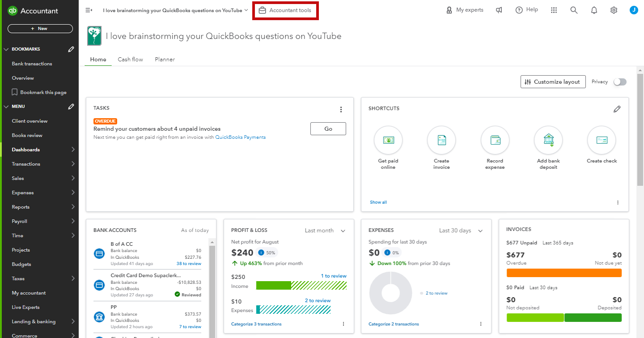Image resolution: width=644 pixels, height=338 pixels.
Task: Open the Help menu
Action: point(526,10)
